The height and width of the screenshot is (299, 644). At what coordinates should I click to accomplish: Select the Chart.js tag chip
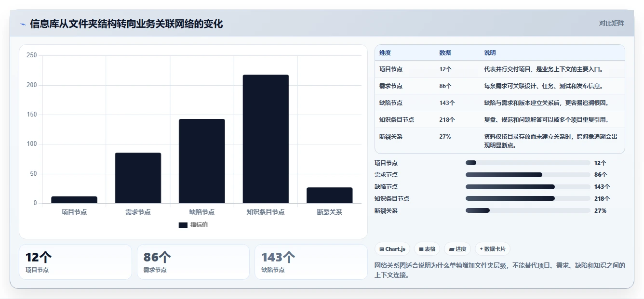[x=392, y=249]
